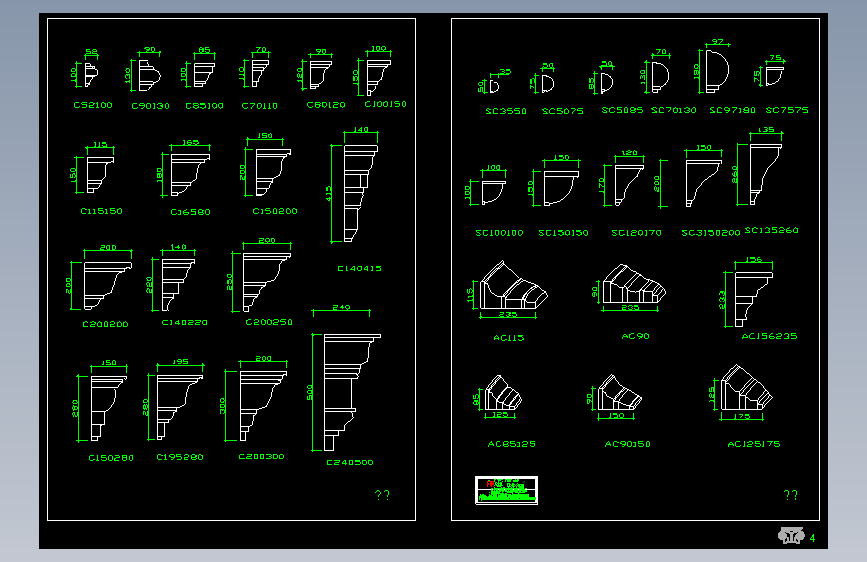
Task: Select the AC115 label text
Action: 509,338
